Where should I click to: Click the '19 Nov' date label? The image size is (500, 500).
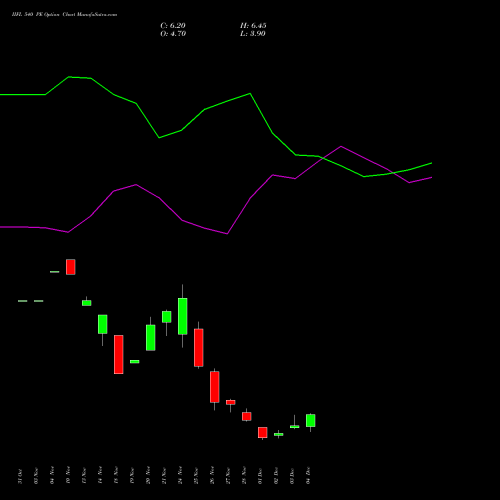point(133,476)
